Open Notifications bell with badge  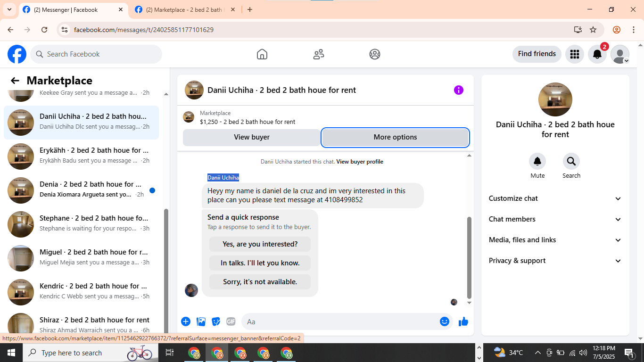pyautogui.click(x=597, y=54)
